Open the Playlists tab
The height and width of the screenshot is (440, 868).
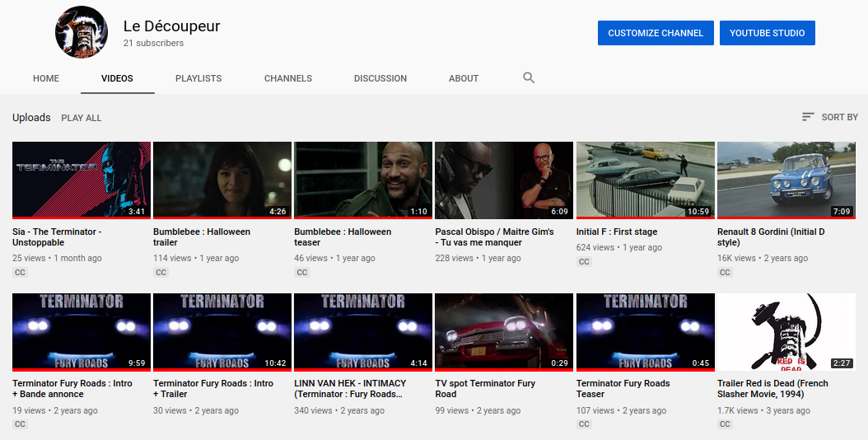(198, 78)
